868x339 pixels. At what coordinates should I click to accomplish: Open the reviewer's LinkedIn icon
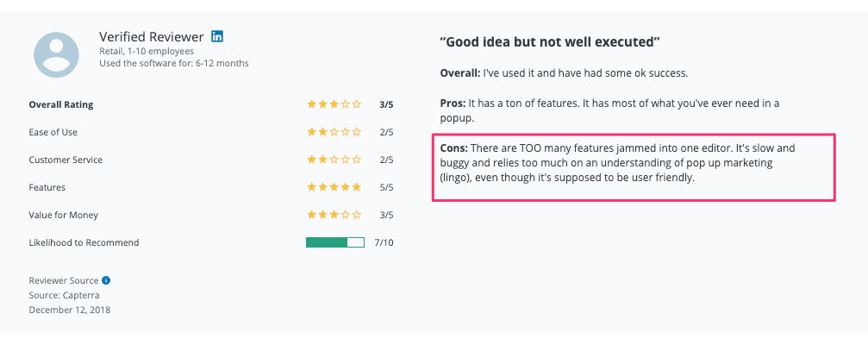coord(217,37)
